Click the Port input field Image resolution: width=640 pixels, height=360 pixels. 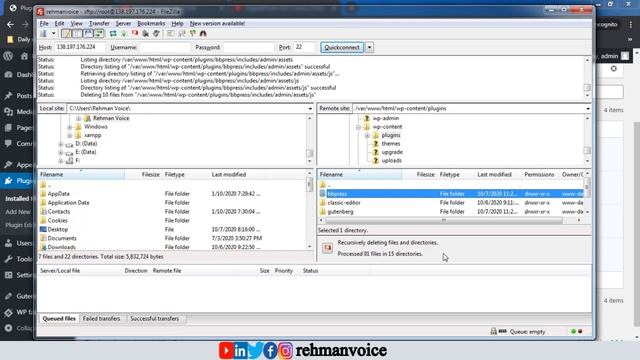[304, 47]
